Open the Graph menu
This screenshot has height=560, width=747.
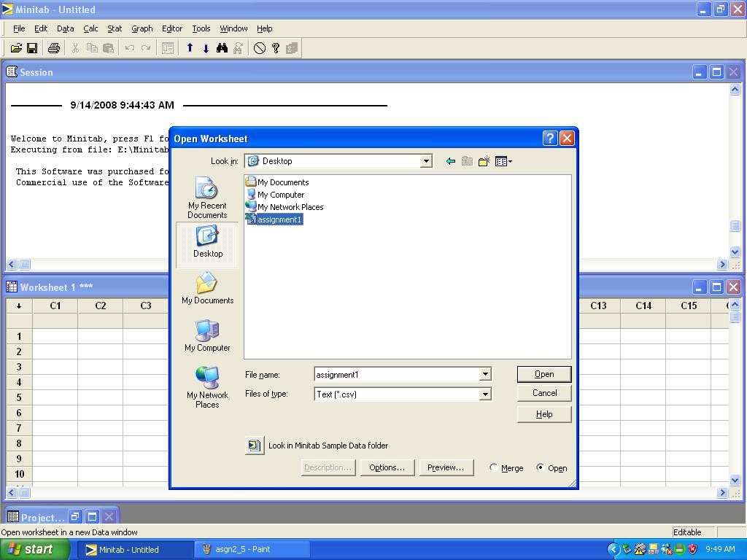point(142,28)
